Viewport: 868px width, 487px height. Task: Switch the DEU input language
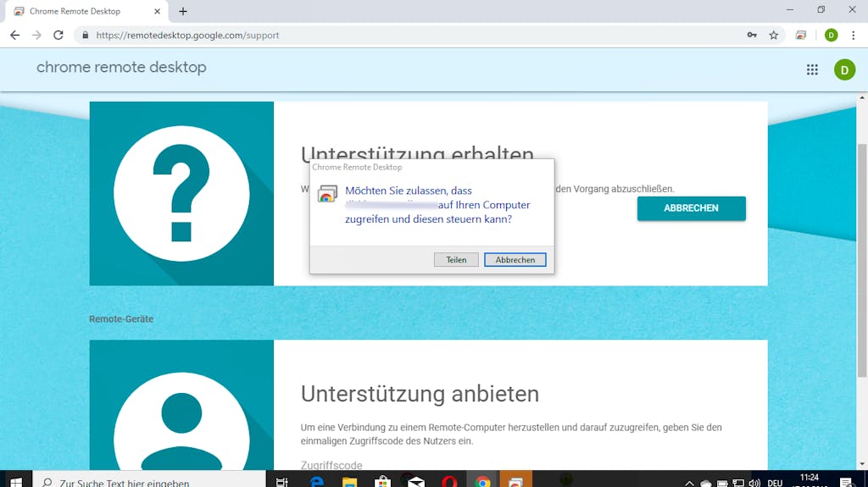tap(775, 483)
